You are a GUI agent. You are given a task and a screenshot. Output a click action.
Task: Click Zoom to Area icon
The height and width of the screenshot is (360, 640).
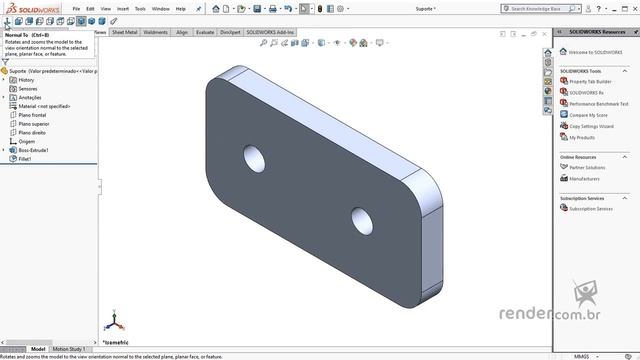tap(274, 42)
